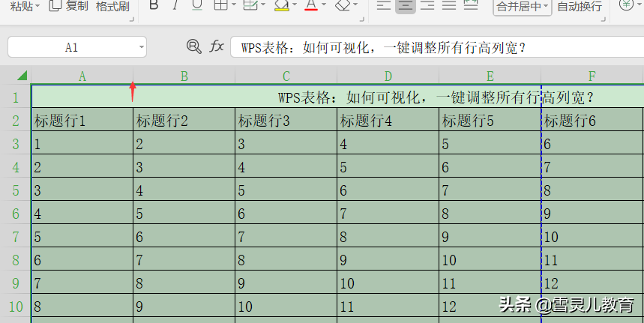Image resolution: width=644 pixels, height=323 pixels.
Task: Activate the 格式刷 format painter
Action: [112, 6]
